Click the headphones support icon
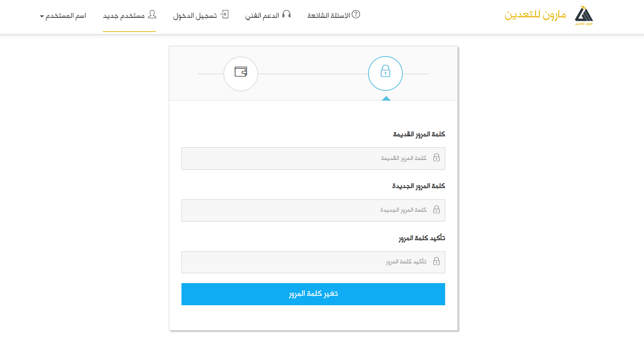Image resolution: width=644 pixels, height=338 pixels. coord(287,14)
